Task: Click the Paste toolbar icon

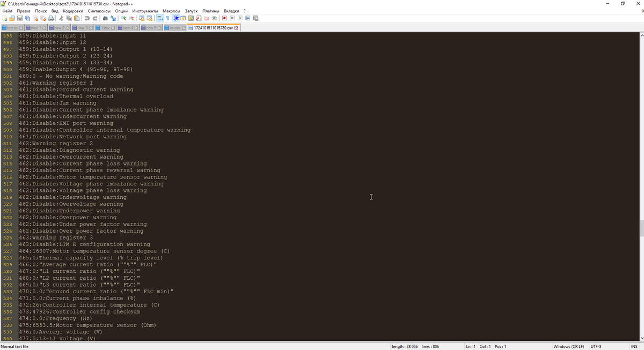Action: coord(76,18)
